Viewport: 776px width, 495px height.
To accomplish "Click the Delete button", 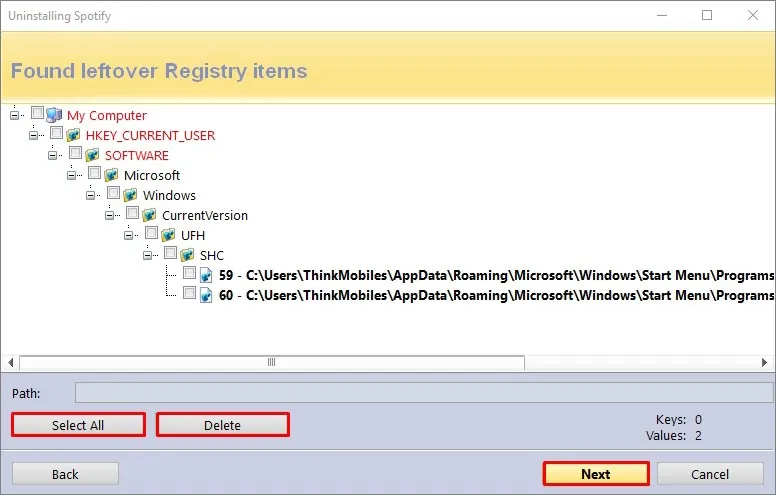I will tap(223, 425).
